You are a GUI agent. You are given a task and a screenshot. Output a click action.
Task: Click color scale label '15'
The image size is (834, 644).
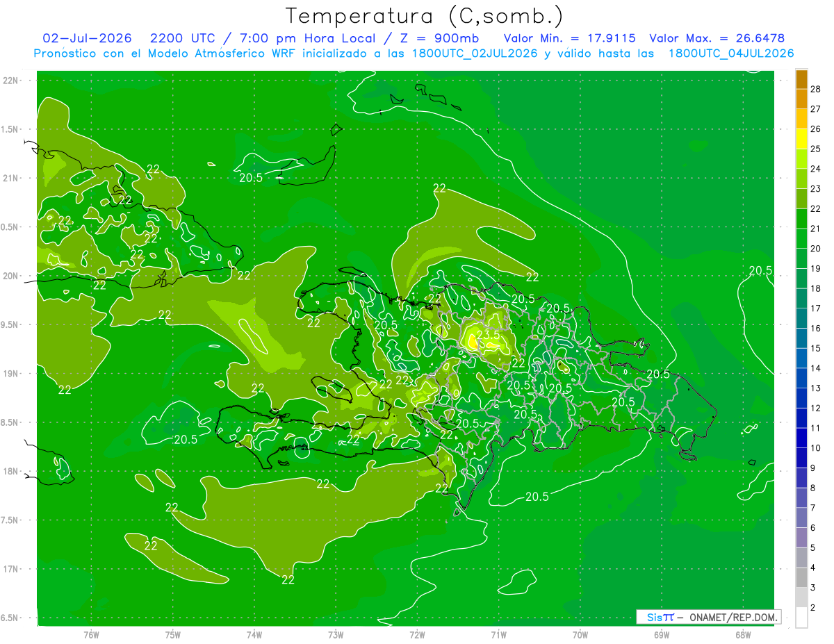(x=816, y=348)
